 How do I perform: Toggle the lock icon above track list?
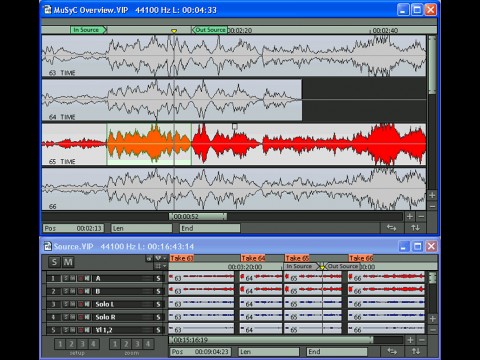[x=149, y=258]
